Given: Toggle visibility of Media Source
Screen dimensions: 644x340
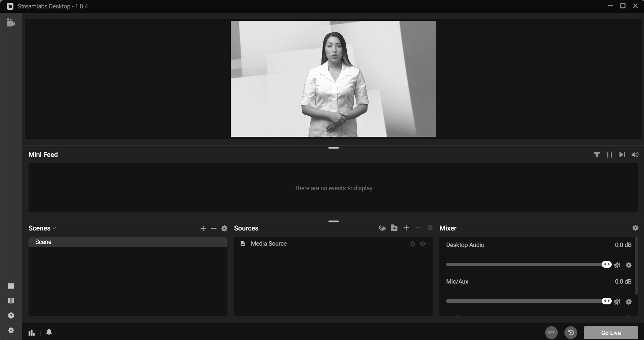Looking at the screenshot, I should 423,244.
